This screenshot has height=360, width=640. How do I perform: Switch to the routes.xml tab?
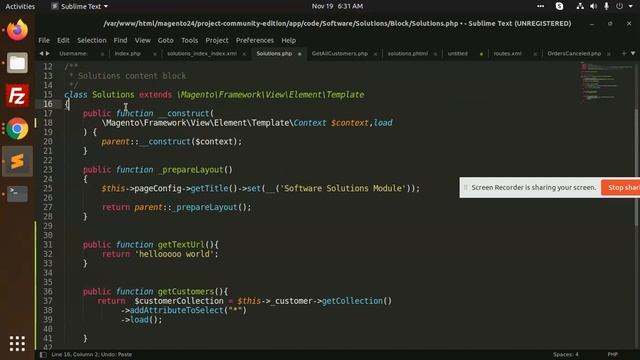click(507, 53)
